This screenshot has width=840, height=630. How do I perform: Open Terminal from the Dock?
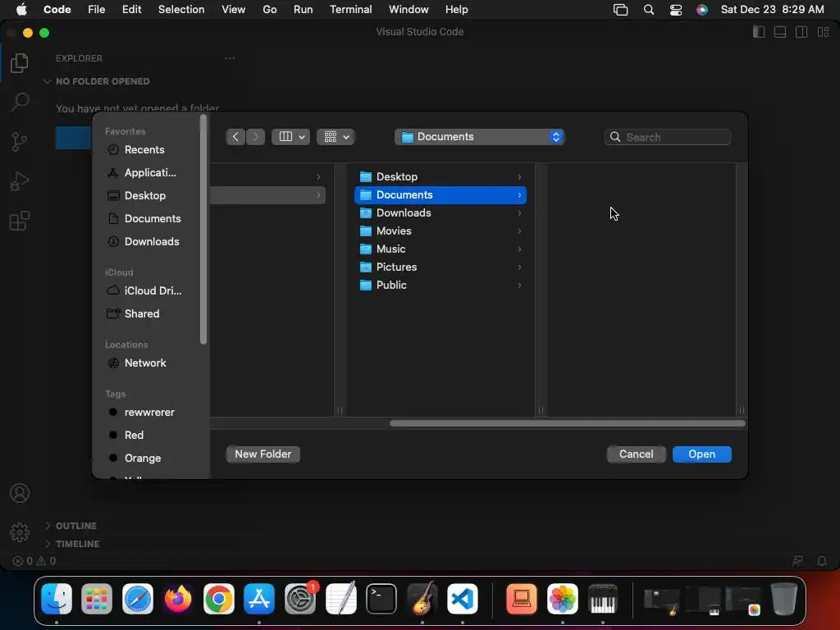[x=381, y=599]
